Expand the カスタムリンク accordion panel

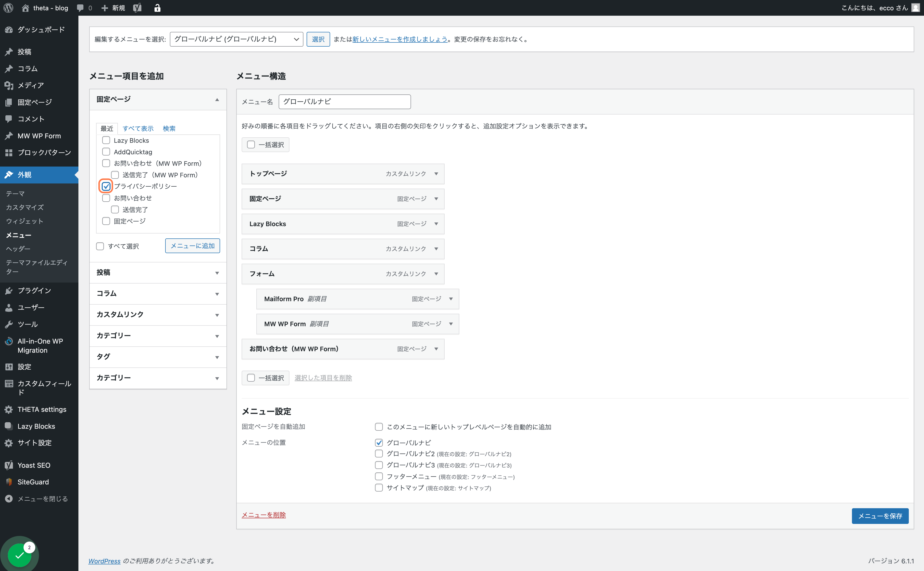(x=158, y=315)
